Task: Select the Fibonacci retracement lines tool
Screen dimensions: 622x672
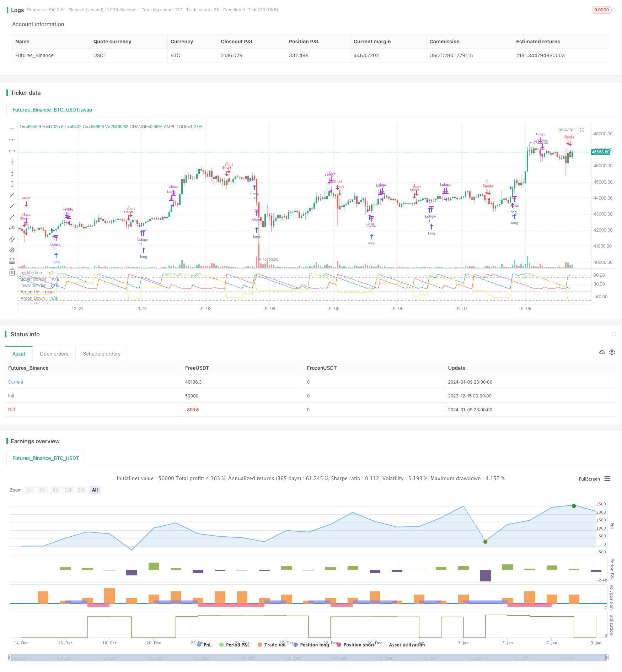Action: click(x=12, y=261)
